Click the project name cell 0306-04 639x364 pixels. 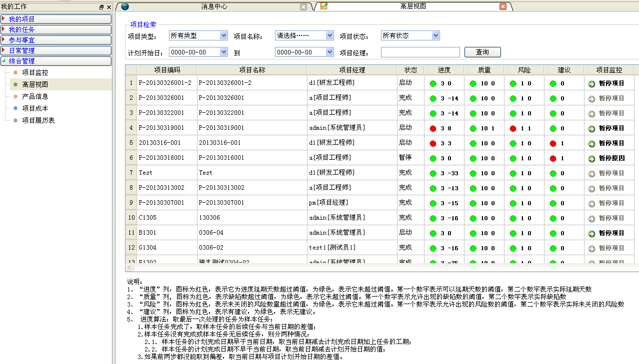point(252,233)
